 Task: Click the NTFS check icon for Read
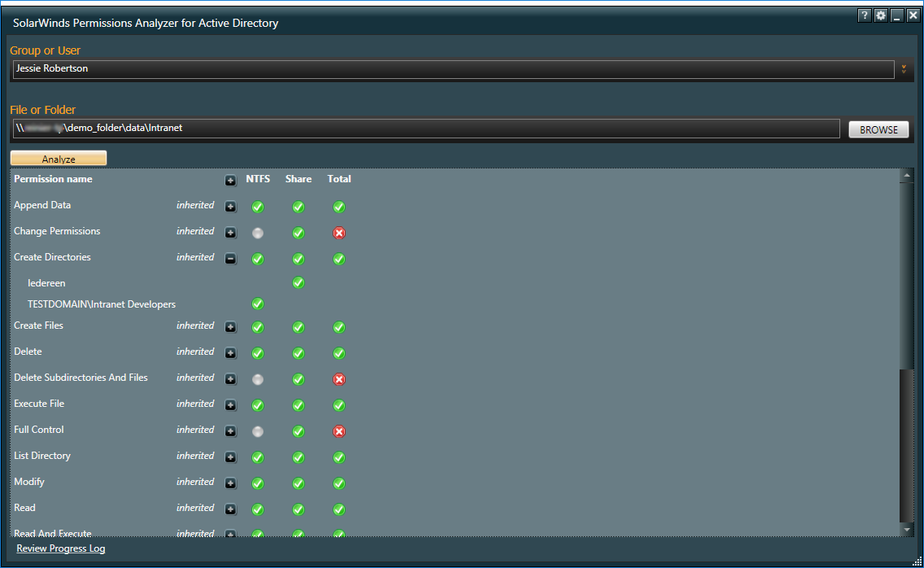pyautogui.click(x=258, y=509)
